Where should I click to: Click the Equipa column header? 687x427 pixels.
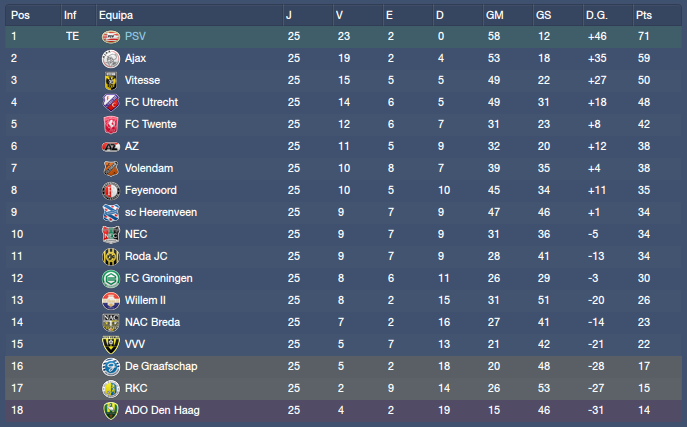point(116,15)
